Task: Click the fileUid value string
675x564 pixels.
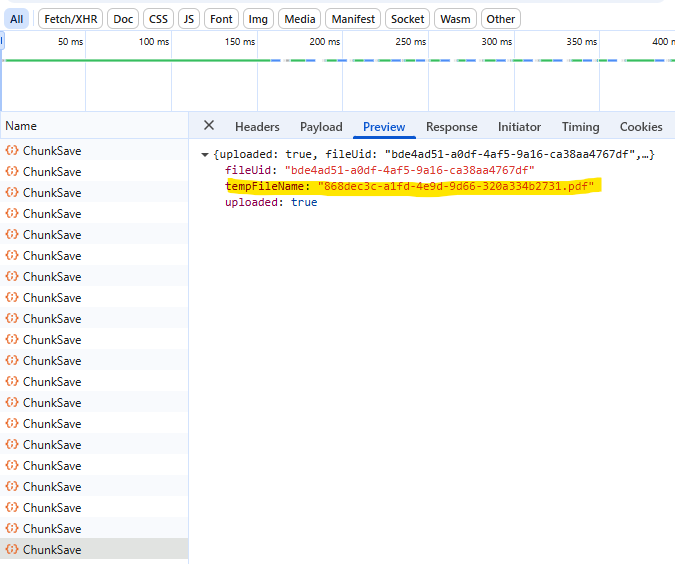Action: click(409, 171)
